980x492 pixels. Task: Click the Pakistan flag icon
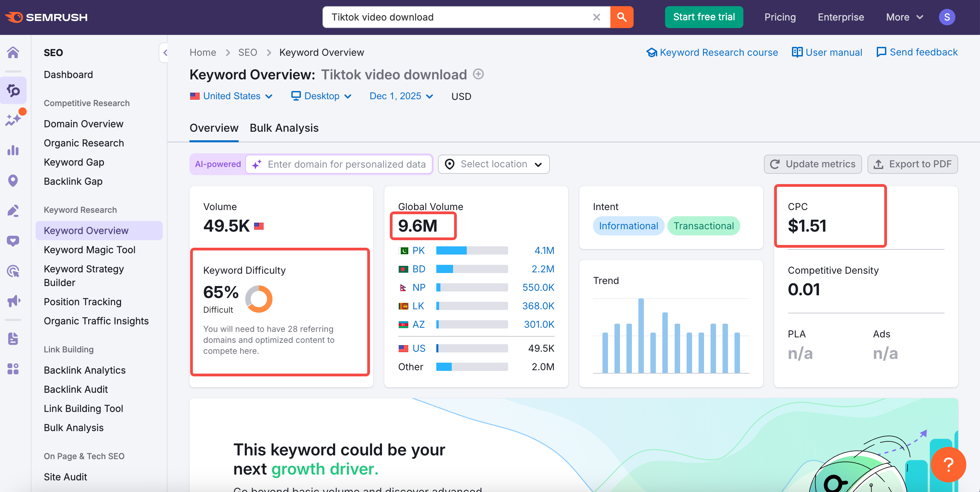click(403, 250)
